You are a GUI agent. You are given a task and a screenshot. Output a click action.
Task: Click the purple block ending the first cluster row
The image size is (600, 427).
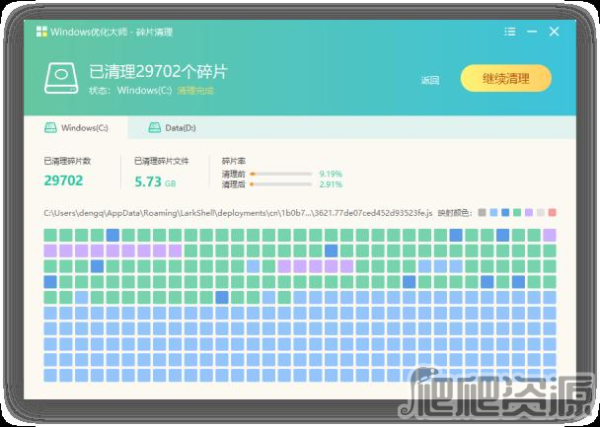pos(549,235)
